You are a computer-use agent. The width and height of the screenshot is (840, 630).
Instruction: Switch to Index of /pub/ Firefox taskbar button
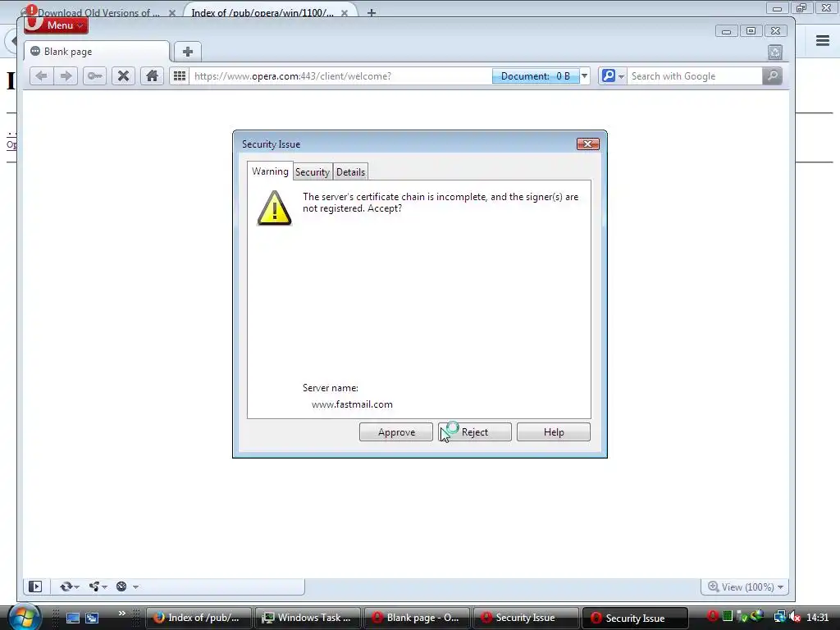pos(199,618)
